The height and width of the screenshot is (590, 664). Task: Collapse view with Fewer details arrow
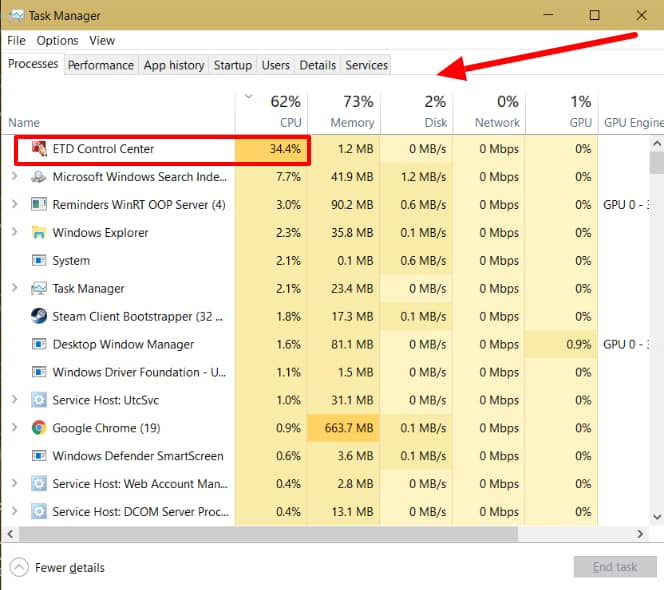pos(19,567)
